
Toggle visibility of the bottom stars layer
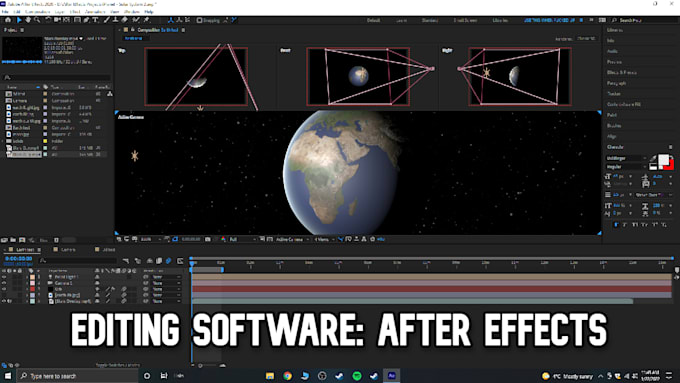pos(4,301)
